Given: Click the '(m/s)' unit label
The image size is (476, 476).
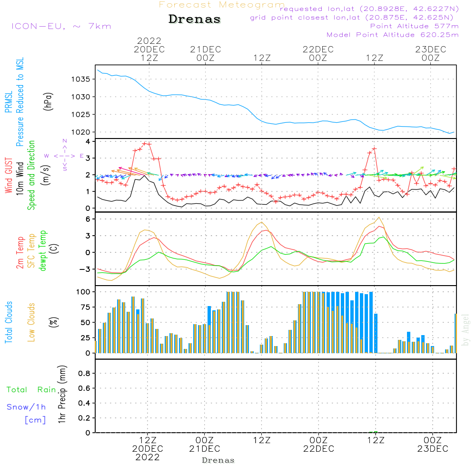Looking at the screenshot, I should pyautogui.click(x=46, y=176).
